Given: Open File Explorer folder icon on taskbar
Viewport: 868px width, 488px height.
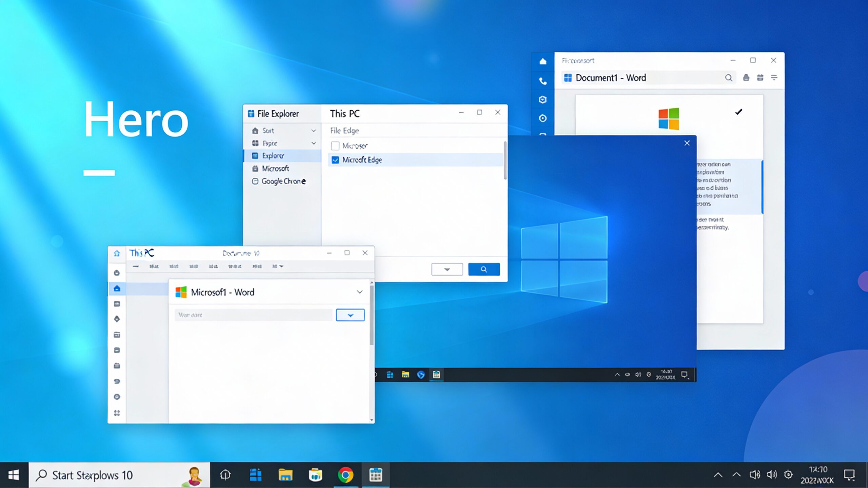Looking at the screenshot, I should [285, 475].
